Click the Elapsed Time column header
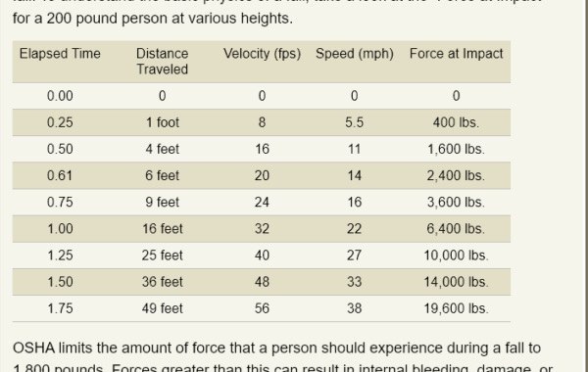Viewport: 588px width, 372px height. (60, 54)
